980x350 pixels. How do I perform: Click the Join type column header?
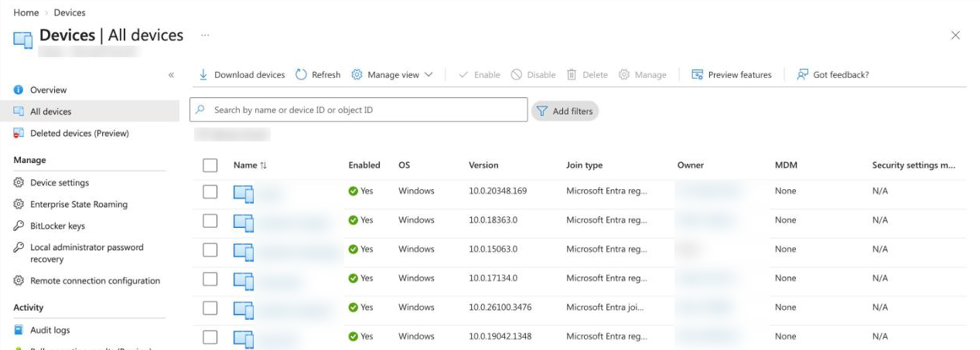pos(584,165)
